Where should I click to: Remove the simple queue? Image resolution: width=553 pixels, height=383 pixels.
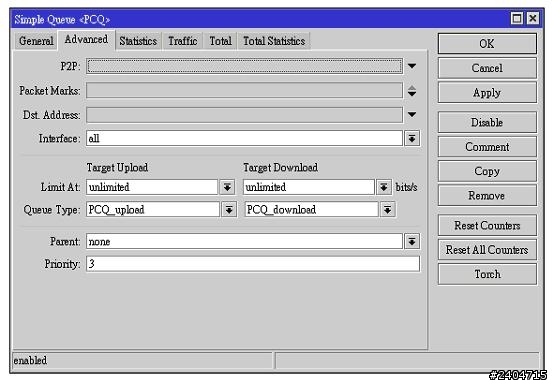(x=487, y=195)
